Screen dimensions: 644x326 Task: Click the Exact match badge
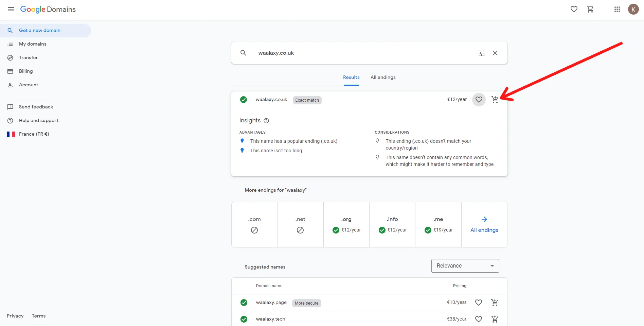[x=307, y=100]
